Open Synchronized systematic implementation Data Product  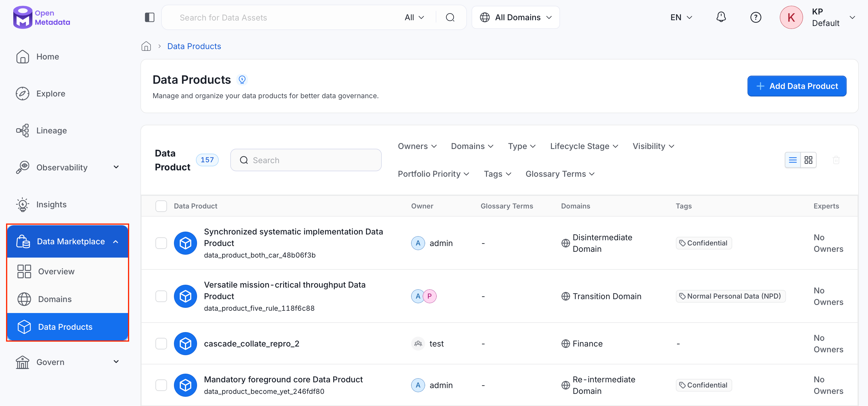293,237
